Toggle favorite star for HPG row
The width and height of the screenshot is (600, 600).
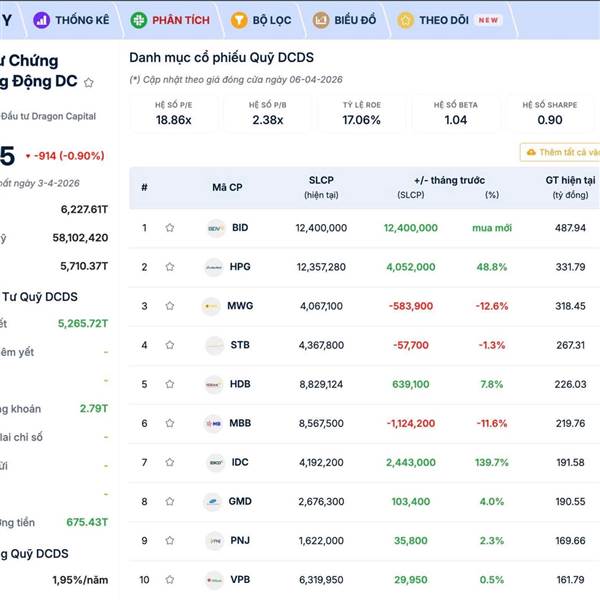170,267
